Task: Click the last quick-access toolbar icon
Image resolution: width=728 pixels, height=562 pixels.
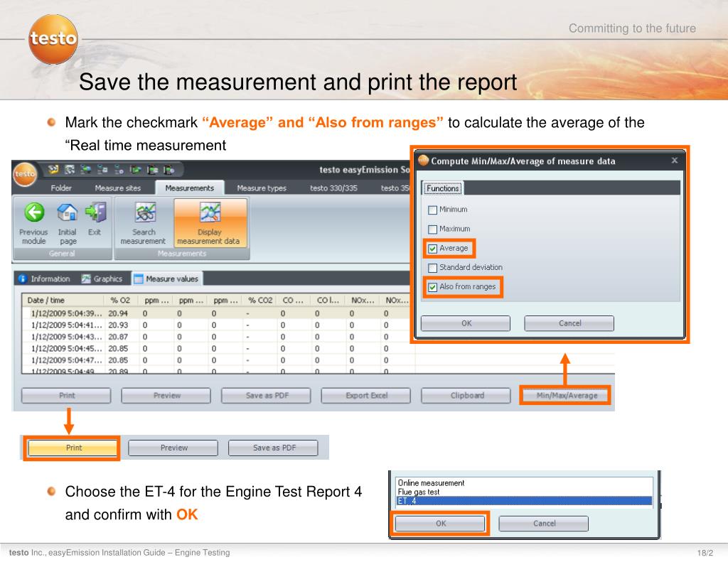Action: point(169,169)
